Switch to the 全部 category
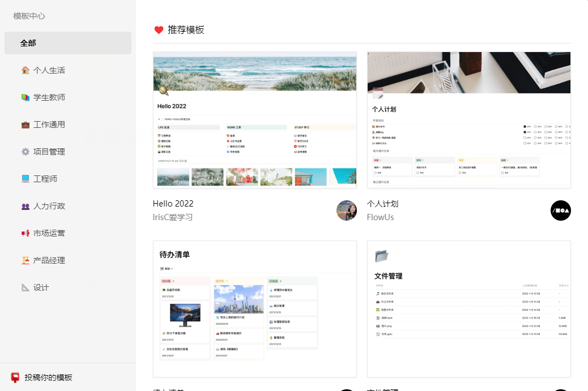Screen dimensions: 588x391 pos(67,42)
